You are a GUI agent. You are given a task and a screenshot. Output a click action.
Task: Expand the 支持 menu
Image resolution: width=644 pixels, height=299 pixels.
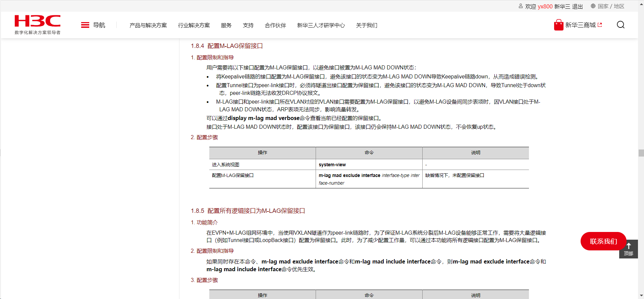[248, 25]
